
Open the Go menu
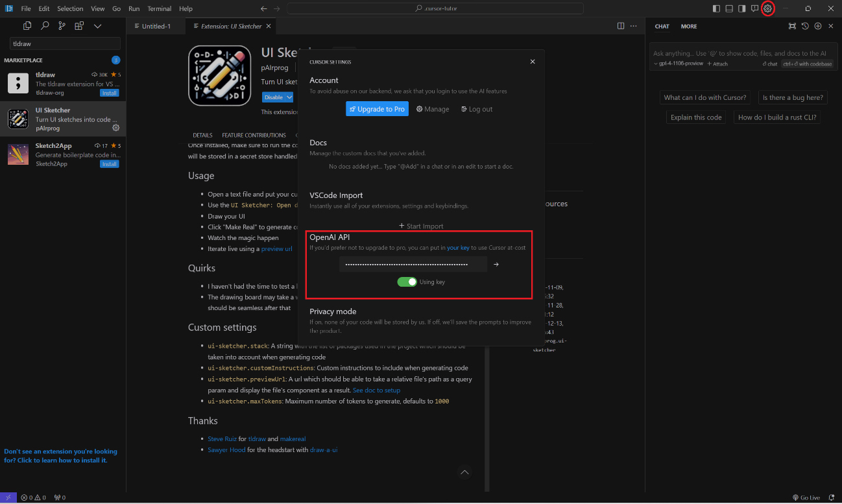[117, 8]
